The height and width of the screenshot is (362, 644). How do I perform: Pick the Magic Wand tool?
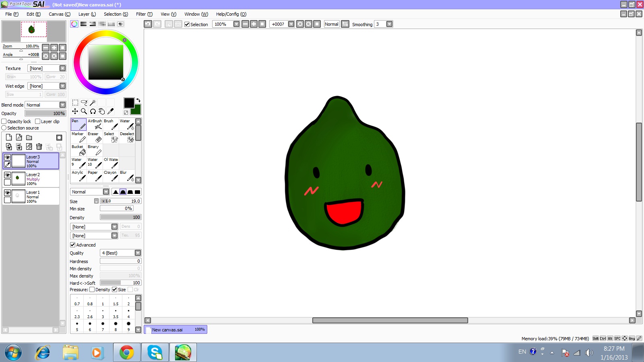[93, 103]
